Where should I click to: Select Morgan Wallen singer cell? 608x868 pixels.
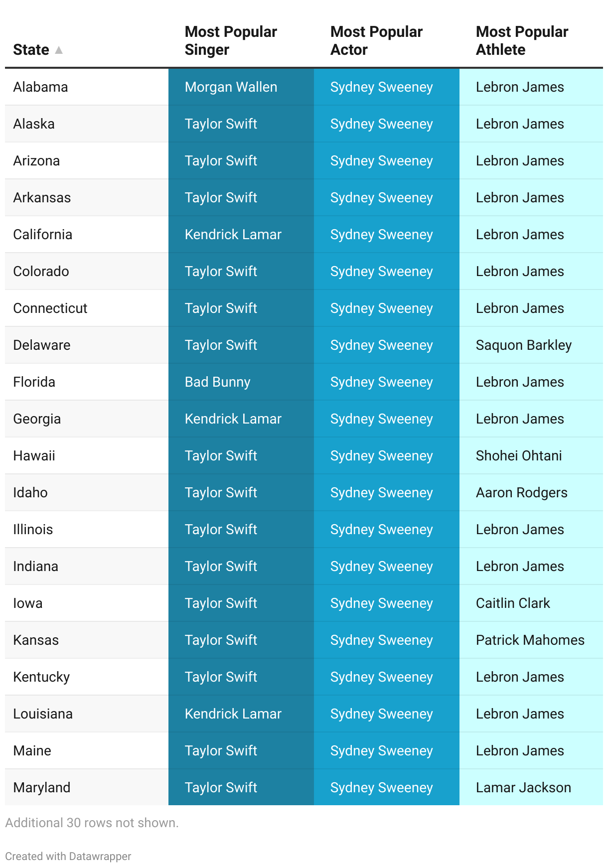[241, 87]
